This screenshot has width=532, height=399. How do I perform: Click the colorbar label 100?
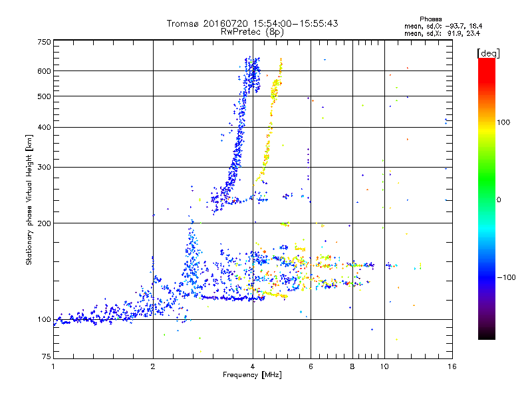click(503, 122)
